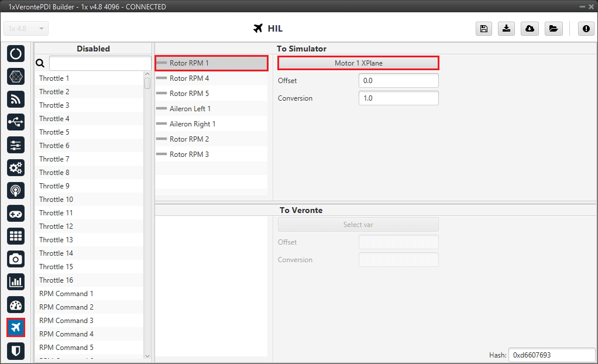Select Aileron Left 1 entry

pos(190,109)
